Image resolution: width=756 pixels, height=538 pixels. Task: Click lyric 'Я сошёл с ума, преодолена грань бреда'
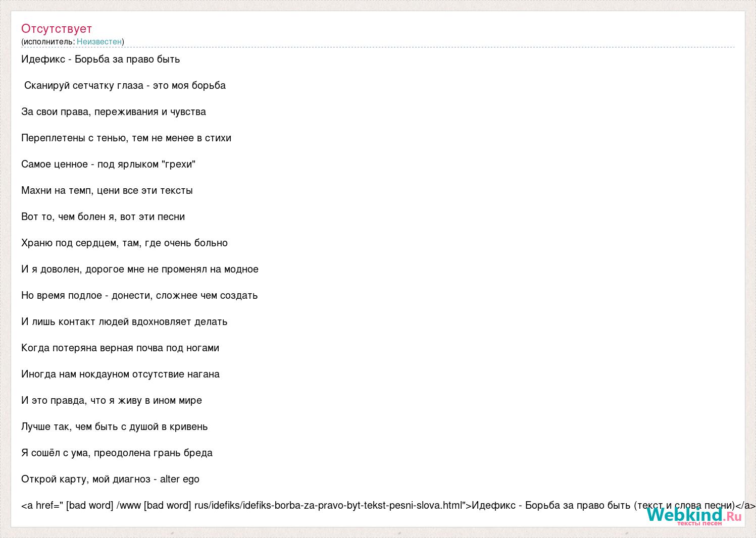pyautogui.click(x=117, y=453)
